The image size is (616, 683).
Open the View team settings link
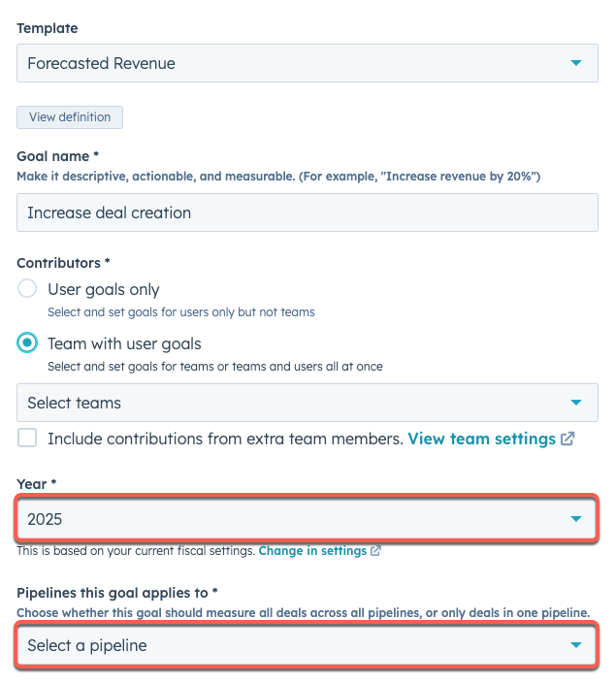pos(481,439)
